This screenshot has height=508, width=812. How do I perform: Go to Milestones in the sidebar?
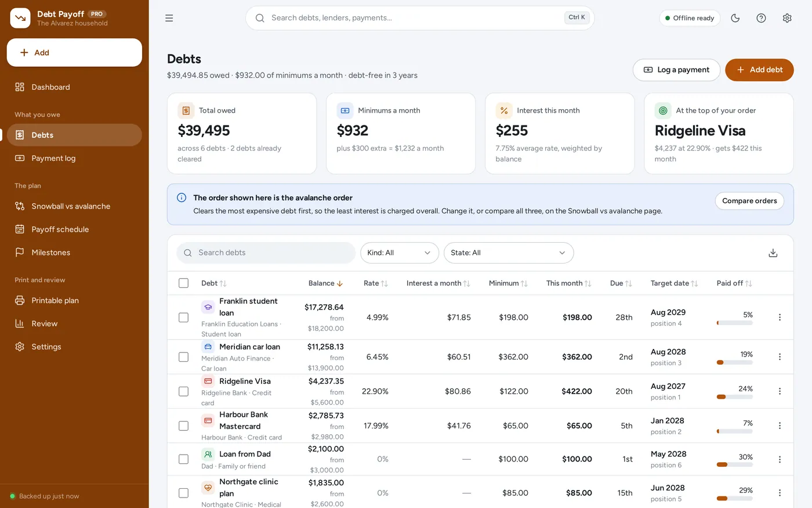(x=74, y=253)
